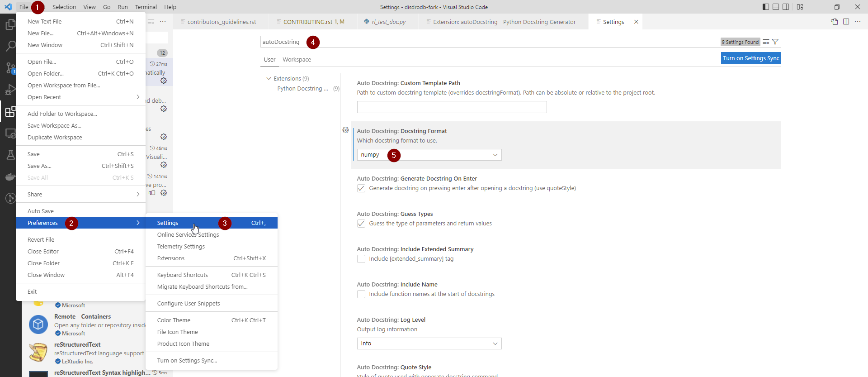868x377 pixels.
Task: Open the settings filter funnel
Action: [x=775, y=42]
